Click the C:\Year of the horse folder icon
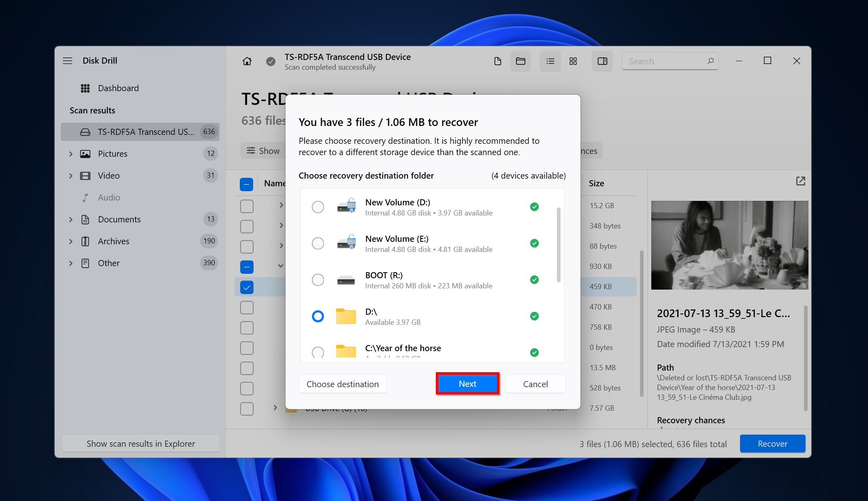This screenshot has height=501, width=868. click(x=346, y=351)
